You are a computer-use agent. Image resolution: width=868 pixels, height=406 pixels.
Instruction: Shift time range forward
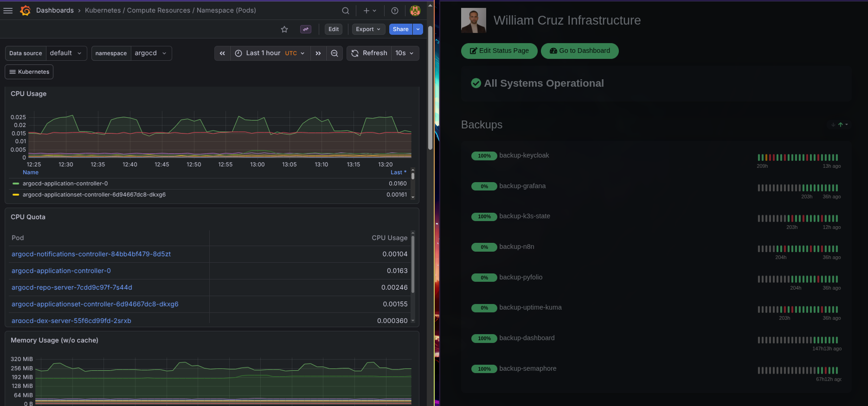[x=318, y=53]
